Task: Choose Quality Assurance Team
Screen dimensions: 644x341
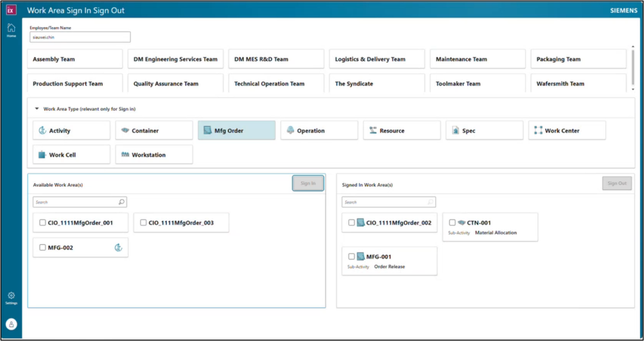Action: coord(175,83)
